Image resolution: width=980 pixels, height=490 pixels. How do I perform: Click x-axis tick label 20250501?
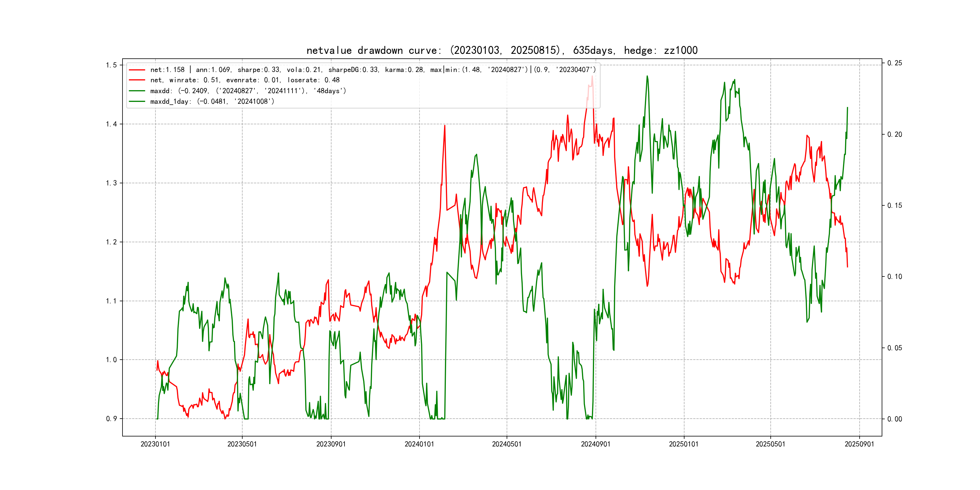click(x=770, y=444)
